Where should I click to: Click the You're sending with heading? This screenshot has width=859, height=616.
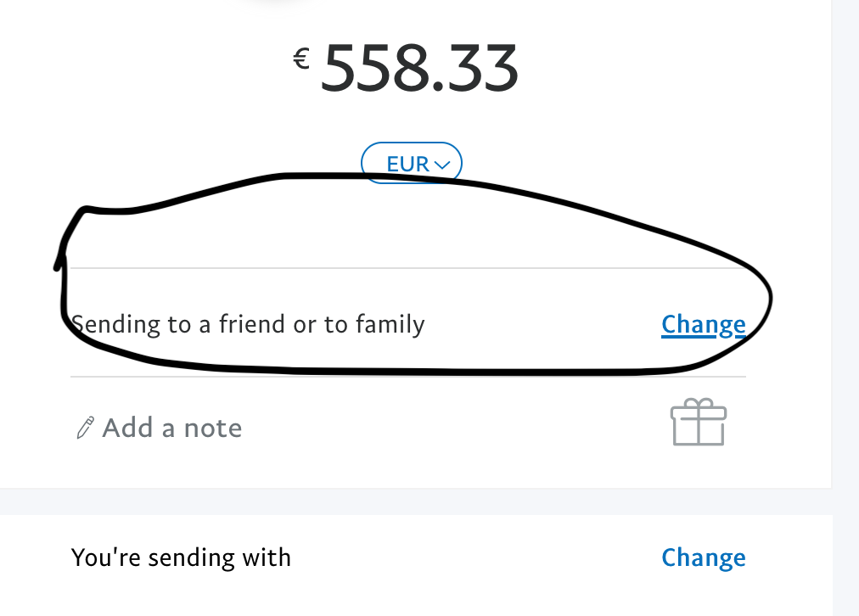[x=181, y=557]
